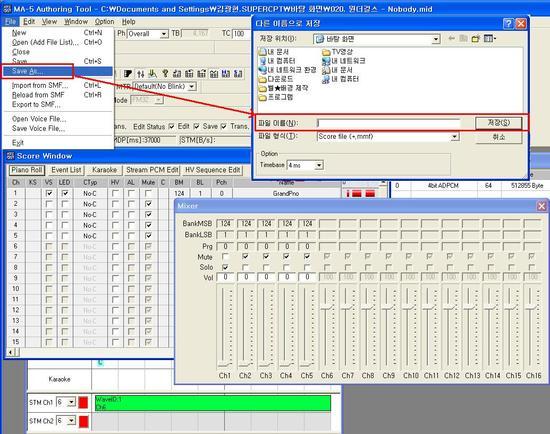Open the STM Ch1 channel dropdown
Screen dimensions: 550x434
tap(71, 402)
